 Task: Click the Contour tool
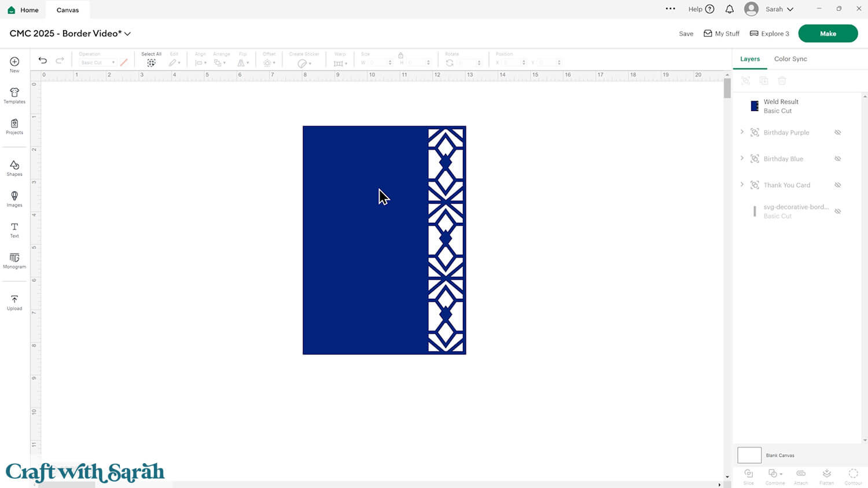(853, 476)
